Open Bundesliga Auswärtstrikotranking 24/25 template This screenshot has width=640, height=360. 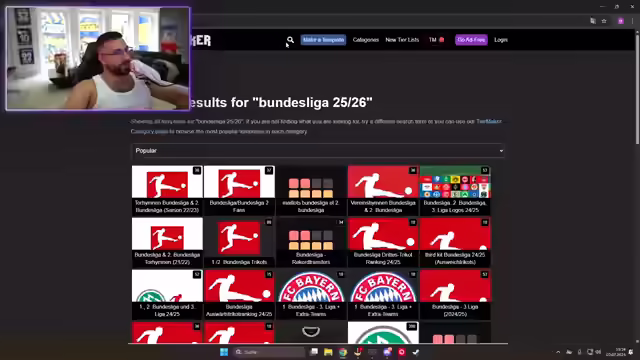[x=239, y=294]
